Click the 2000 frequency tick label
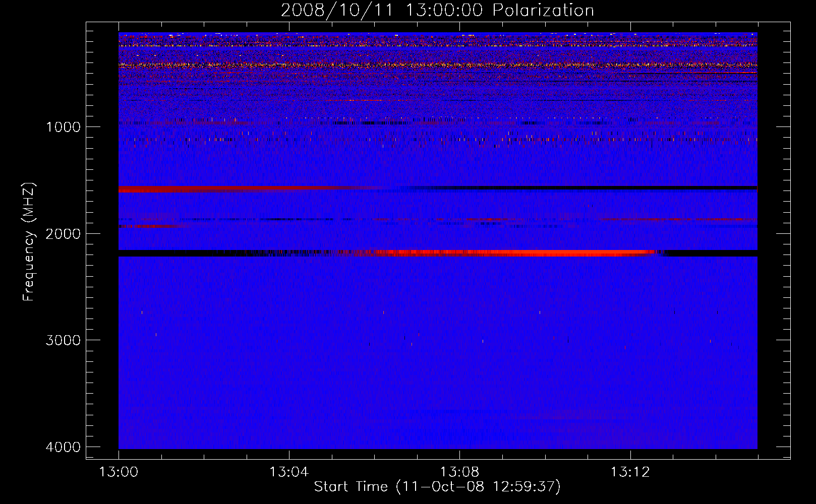Screen dimensions: 816x504 point(63,234)
